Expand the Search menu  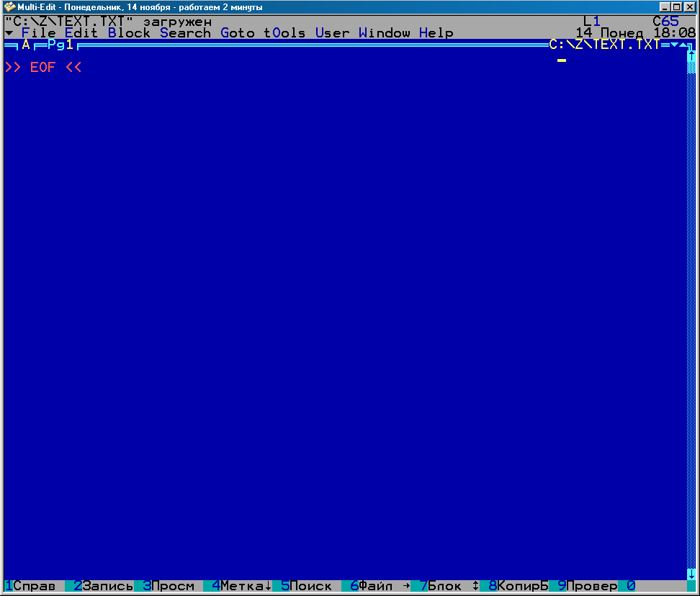click(x=185, y=33)
